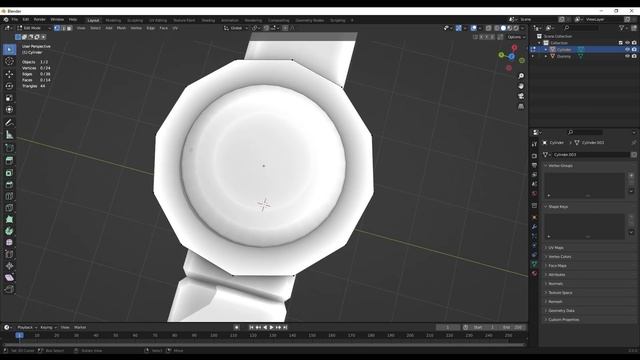Screen dimensions: 640x360
Task: Select the Edge Slide tool
Action: pyautogui.click(x=9, y=254)
